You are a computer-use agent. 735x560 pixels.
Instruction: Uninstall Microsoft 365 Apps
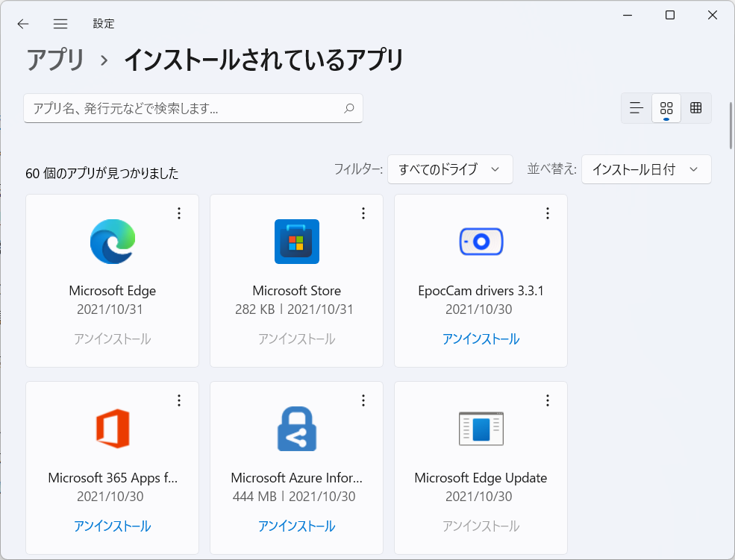click(x=113, y=526)
